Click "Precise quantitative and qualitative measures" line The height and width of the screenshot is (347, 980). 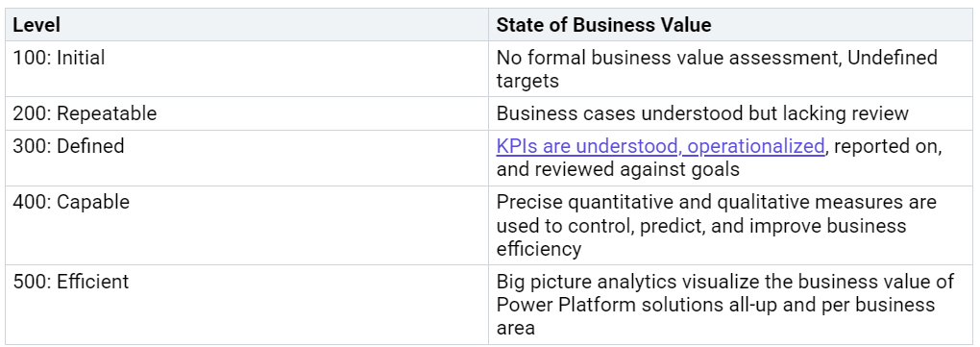tap(716, 202)
